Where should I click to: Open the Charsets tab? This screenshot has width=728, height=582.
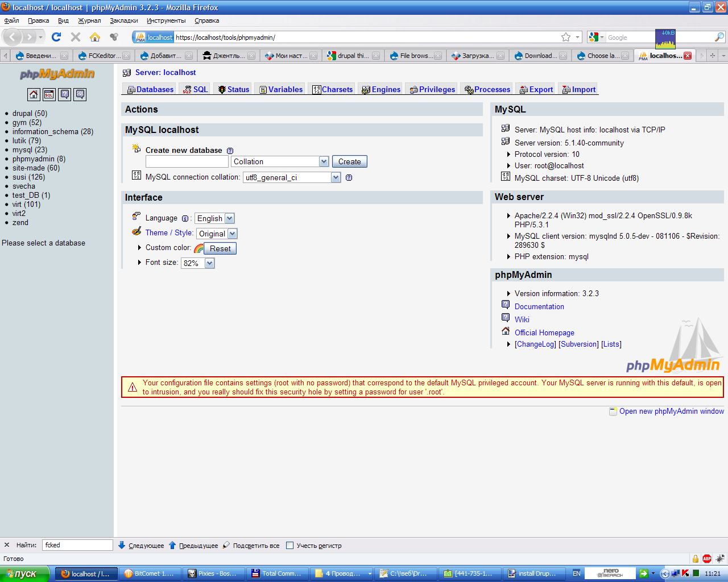333,89
